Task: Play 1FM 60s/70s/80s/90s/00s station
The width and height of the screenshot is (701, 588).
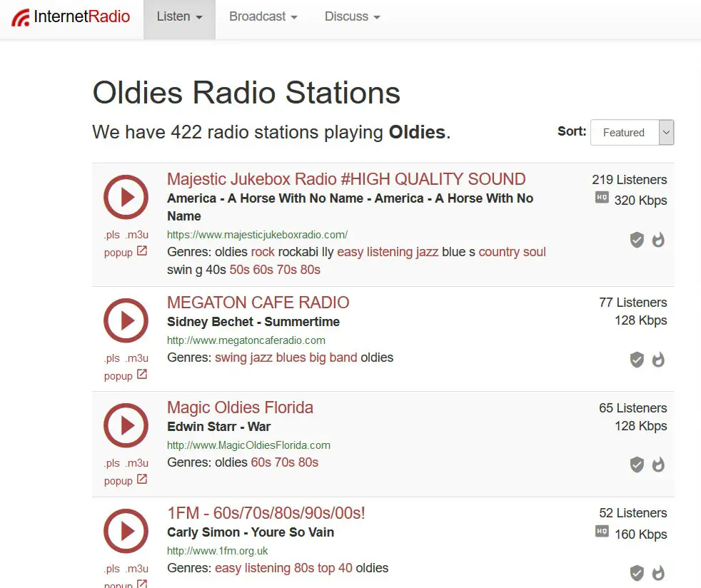Action: (126, 531)
